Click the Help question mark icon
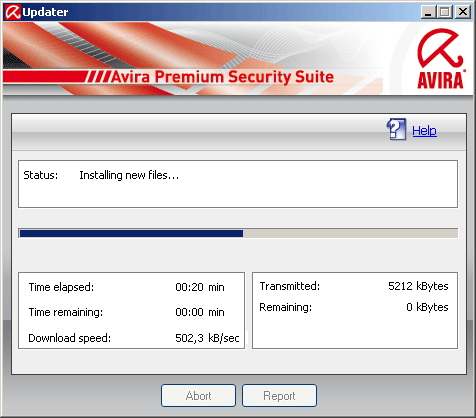476x418 pixels. pyautogui.click(x=396, y=129)
